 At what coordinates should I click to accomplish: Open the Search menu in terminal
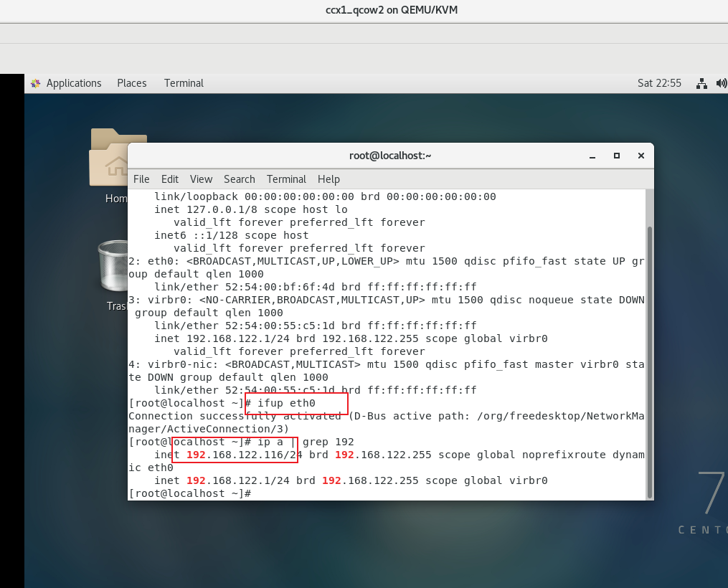[x=240, y=179]
